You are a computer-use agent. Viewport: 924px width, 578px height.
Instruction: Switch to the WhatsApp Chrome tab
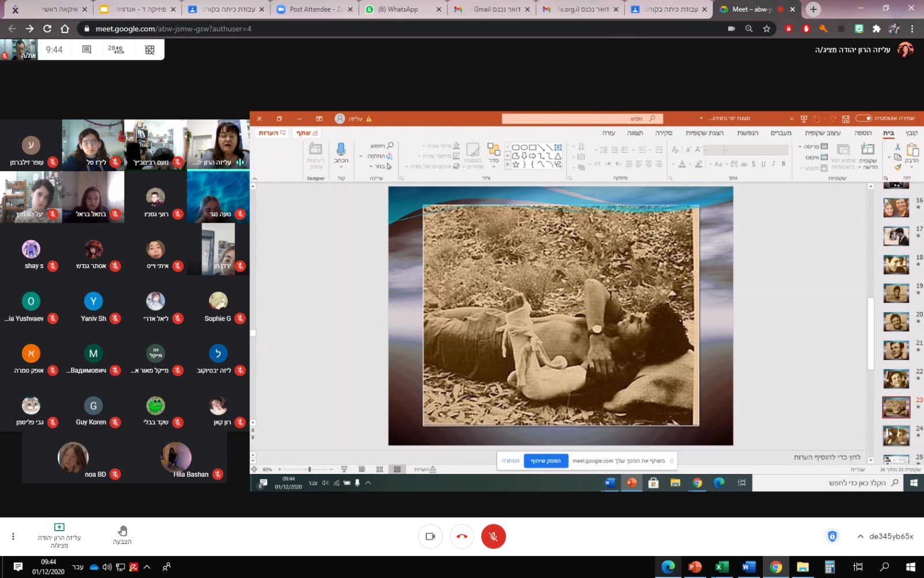tap(403, 9)
